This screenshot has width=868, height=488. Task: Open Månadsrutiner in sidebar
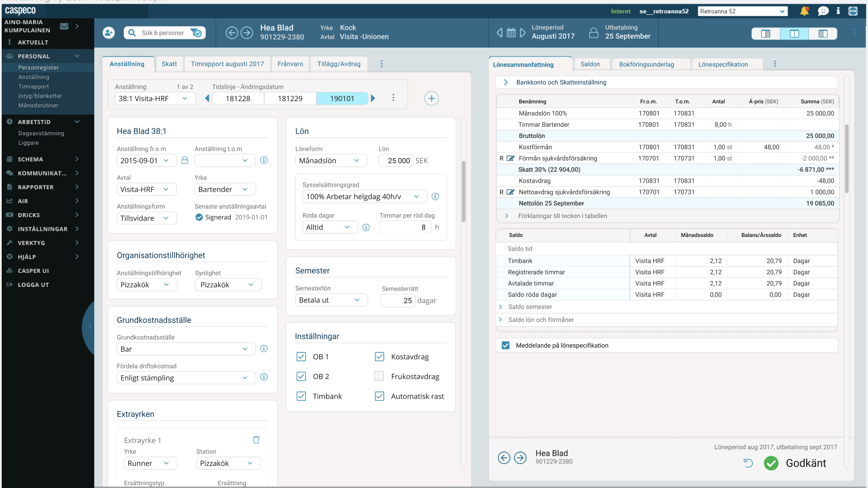(x=38, y=105)
